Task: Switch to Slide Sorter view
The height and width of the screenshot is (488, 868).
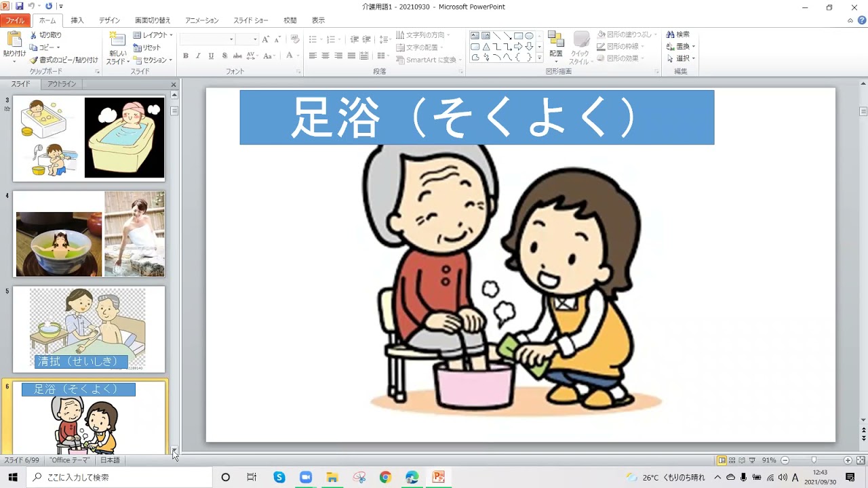Action: [x=732, y=460]
